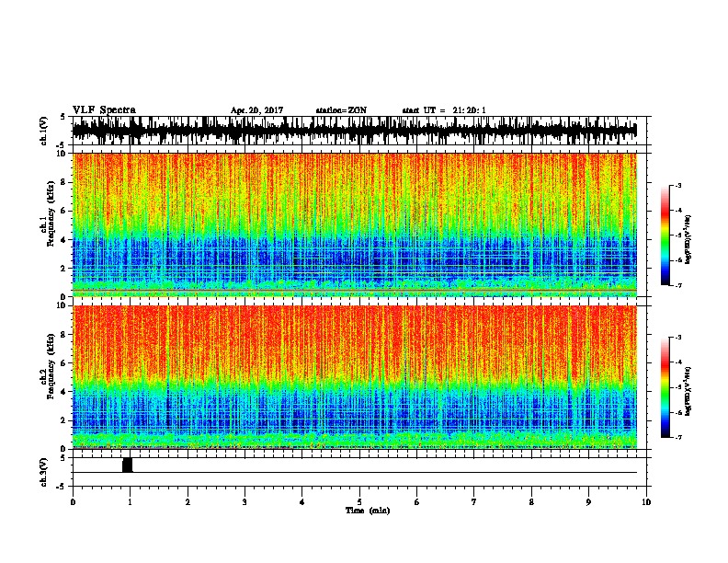Viewport: 728px width, 563px height.
Task: Click the time axis tick label "2"
Action: [x=188, y=502]
